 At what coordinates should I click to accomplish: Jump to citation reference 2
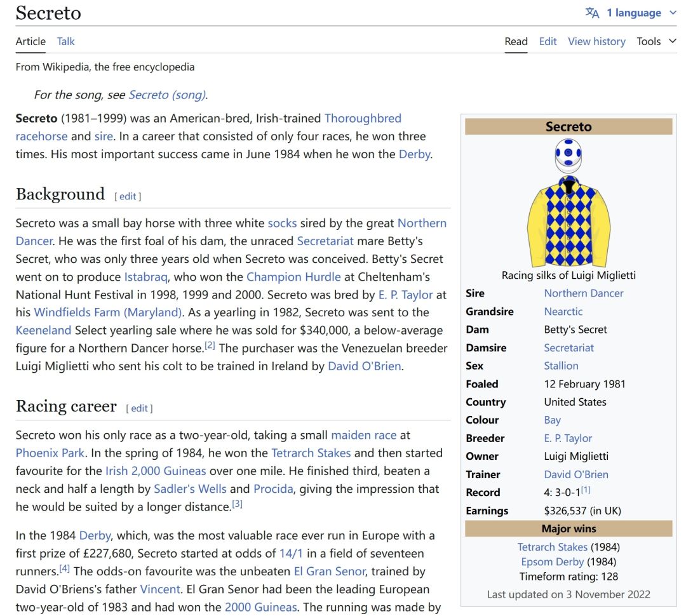tap(210, 345)
